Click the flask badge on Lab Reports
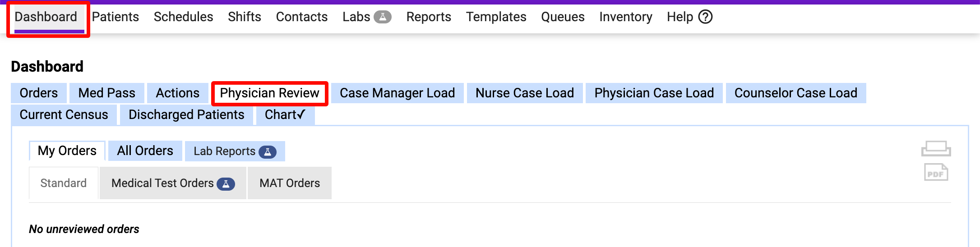Image resolution: width=980 pixels, height=247 pixels. pos(268,152)
